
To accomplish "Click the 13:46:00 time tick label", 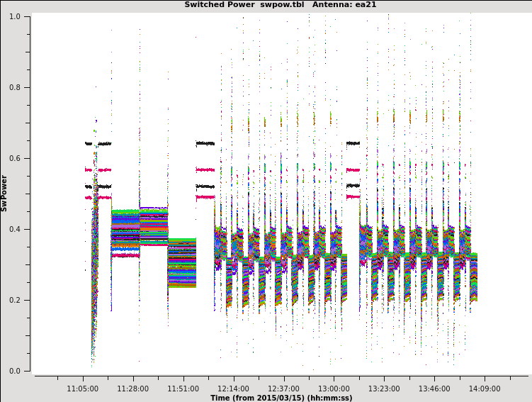I will (x=434, y=389).
